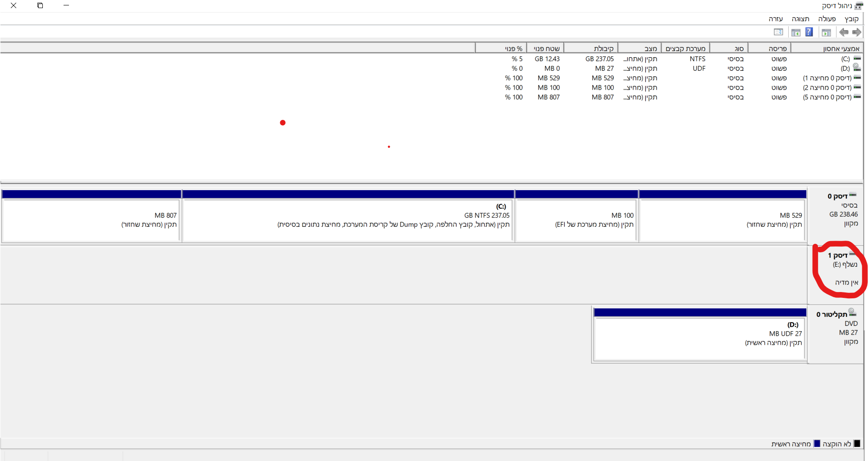Select the 100 MB EFI system partition block
The width and height of the screenshot is (868, 461).
[x=576, y=216]
